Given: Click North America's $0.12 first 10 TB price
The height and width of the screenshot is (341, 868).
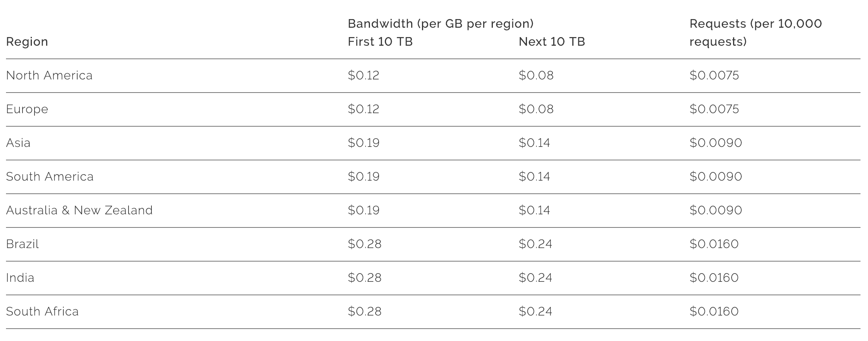Looking at the screenshot, I should click(364, 75).
